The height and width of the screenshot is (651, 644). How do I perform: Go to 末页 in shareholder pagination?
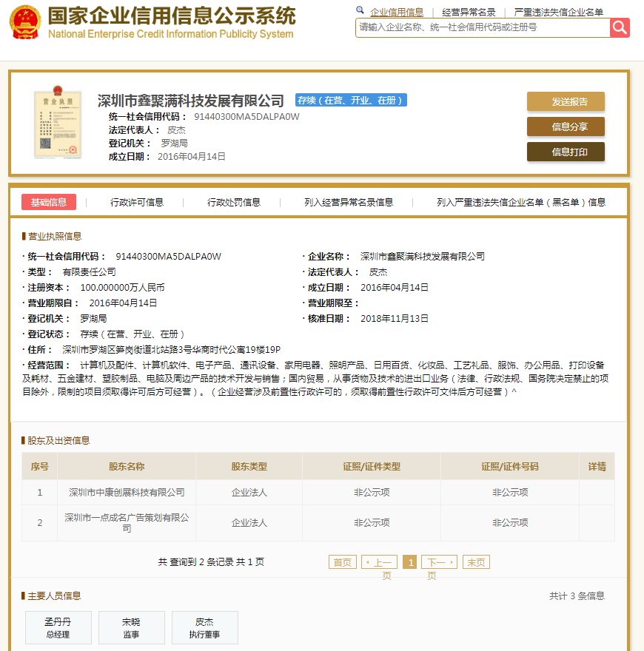477,562
